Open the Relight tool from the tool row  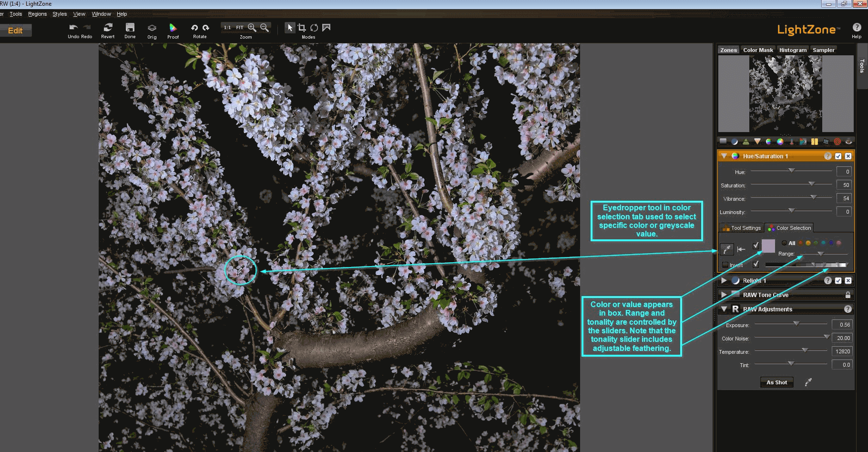pos(735,141)
